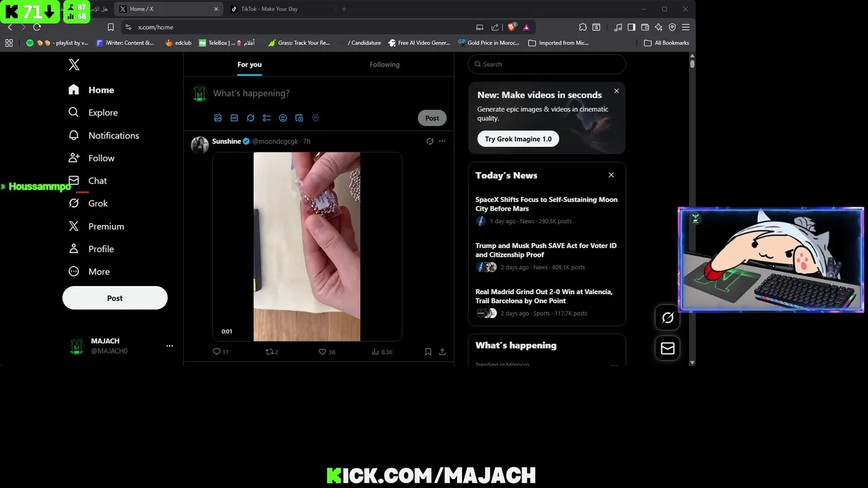The width and height of the screenshot is (868, 488).
Task: Dismiss the Make videos in seconds promo
Action: (x=616, y=91)
